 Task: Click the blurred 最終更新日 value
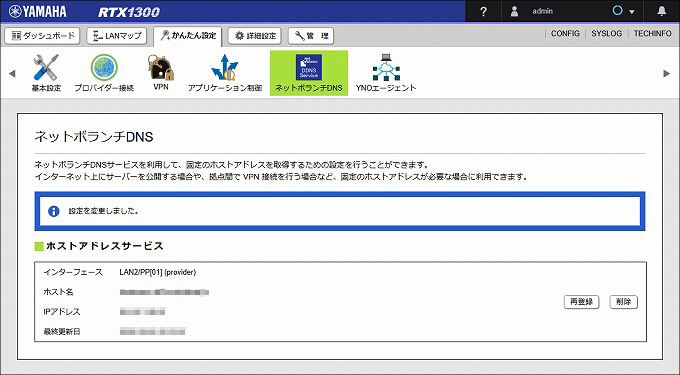pyautogui.click(x=153, y=332)
